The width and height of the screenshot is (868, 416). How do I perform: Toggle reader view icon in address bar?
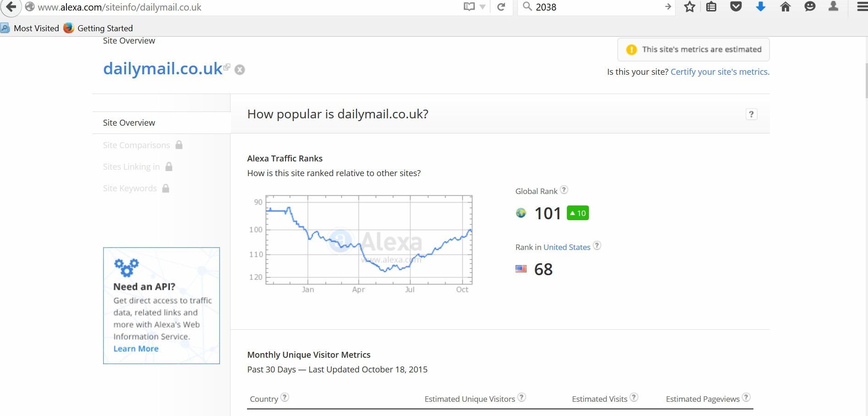pyautogui.click(x=469, y=7)
